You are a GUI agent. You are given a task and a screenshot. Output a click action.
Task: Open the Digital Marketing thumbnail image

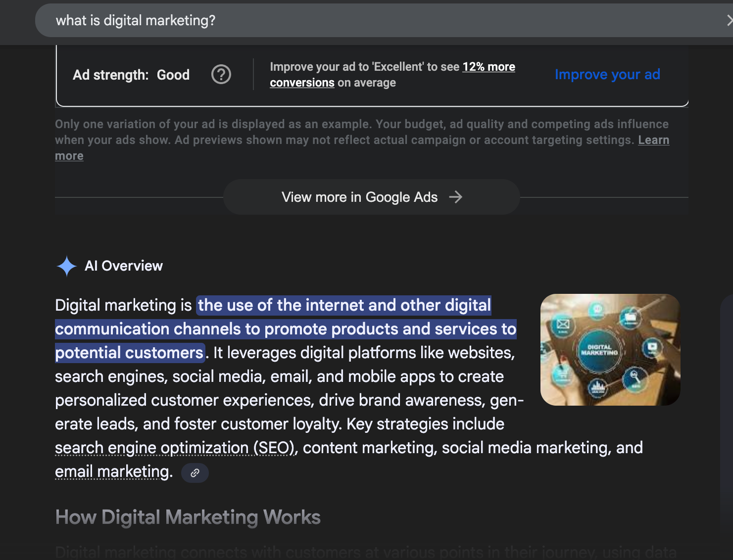tap(610, 350)
